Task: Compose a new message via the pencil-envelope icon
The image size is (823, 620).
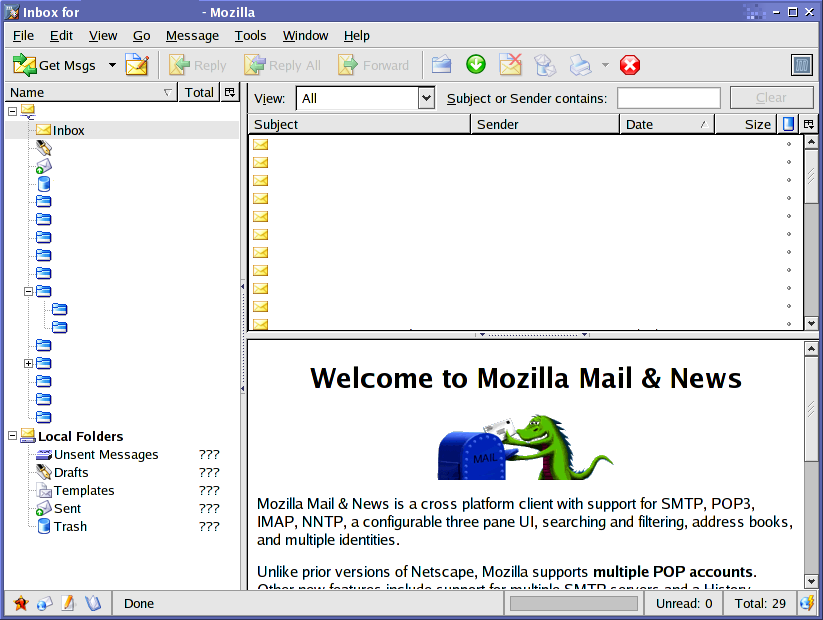Action: point(137,65)
